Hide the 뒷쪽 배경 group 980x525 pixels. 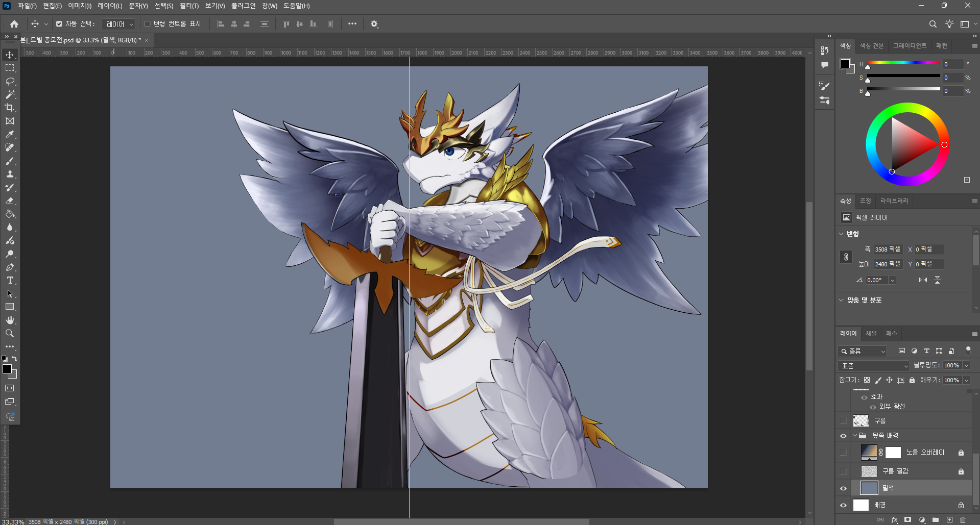click(843, 436)
